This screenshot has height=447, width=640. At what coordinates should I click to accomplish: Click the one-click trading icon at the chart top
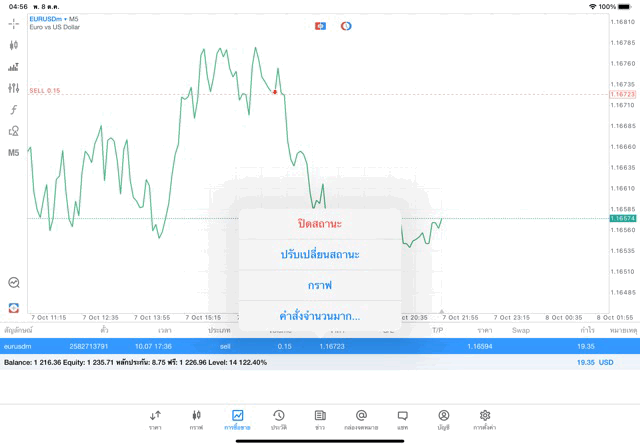320,25
